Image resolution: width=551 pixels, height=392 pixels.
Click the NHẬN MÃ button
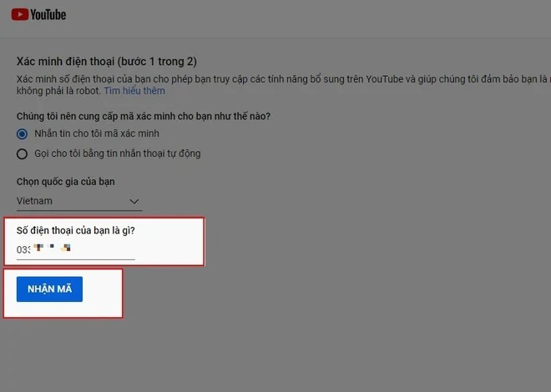[49, 289]
